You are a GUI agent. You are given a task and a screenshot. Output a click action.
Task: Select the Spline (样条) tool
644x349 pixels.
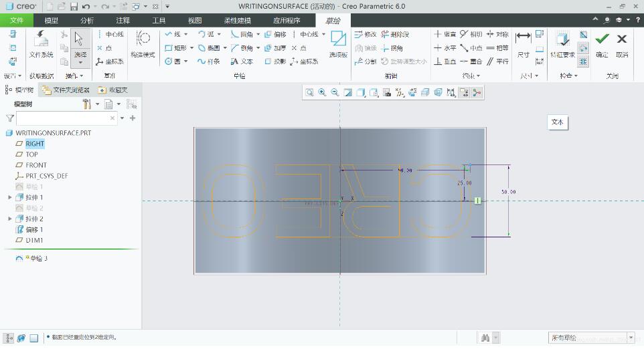click(209, 61)
